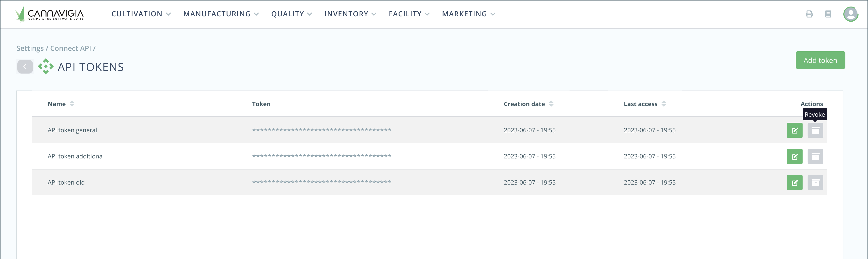The height and width of the screenshot is (259, 868).
Task: Open the Quality dropdown menu
Action: 291,14
